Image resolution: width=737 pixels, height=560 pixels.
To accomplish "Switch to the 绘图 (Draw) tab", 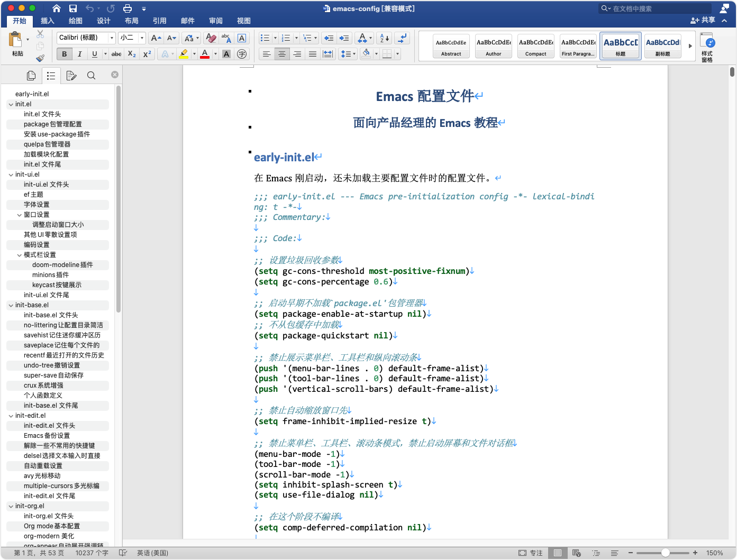I will (x=76, y=21).
